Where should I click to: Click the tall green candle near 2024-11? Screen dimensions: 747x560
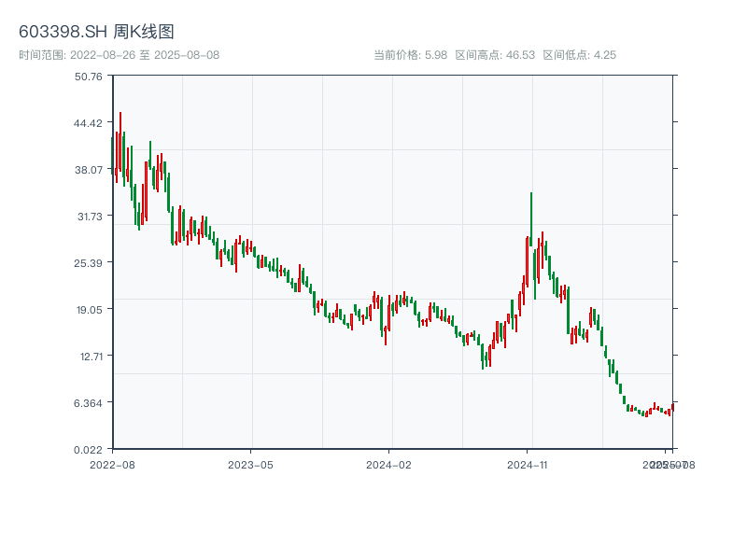pyautogui.click(x=531, y=224)
